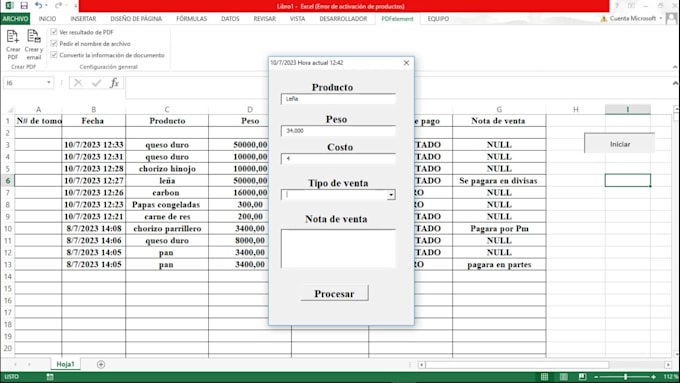Click cell '10/7/2023 12:33'
680x383 pixels.
coord(94,145)
